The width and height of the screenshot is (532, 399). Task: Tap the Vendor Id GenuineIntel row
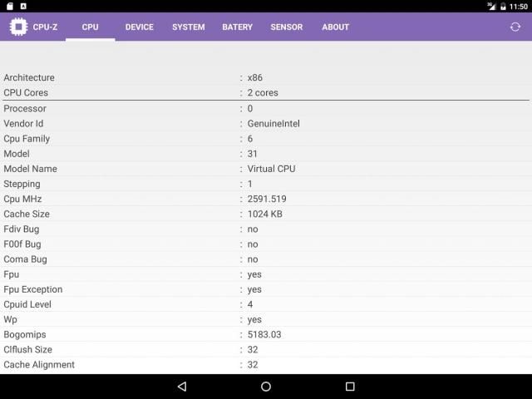(x=266, y=124)
